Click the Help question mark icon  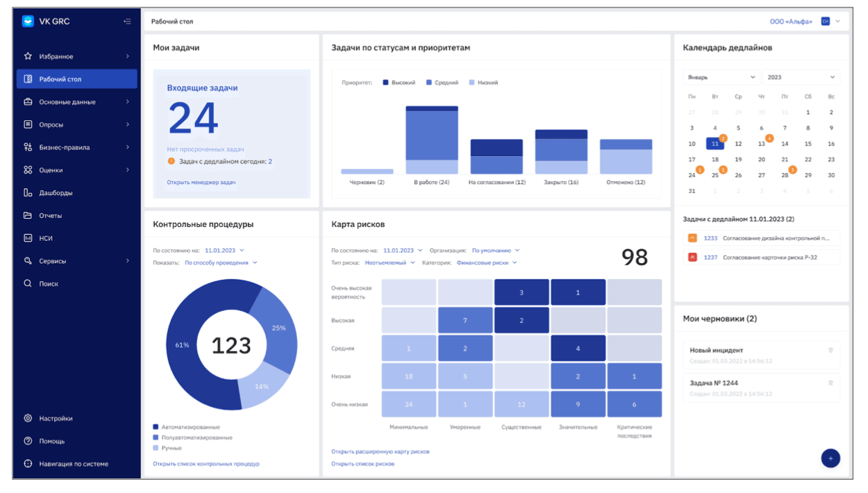[x=28, y=442]
